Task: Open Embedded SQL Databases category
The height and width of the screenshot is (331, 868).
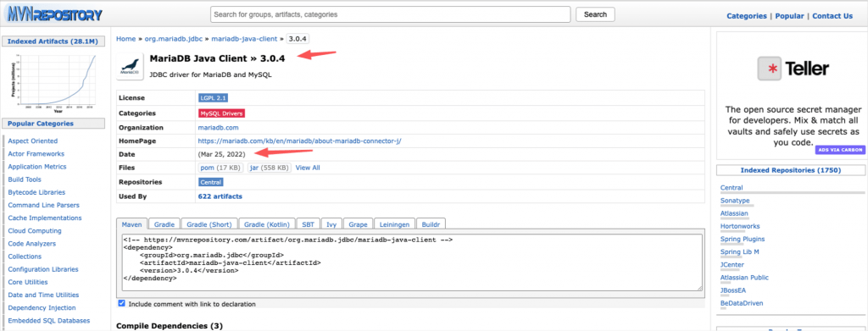Action: (48, 321)
